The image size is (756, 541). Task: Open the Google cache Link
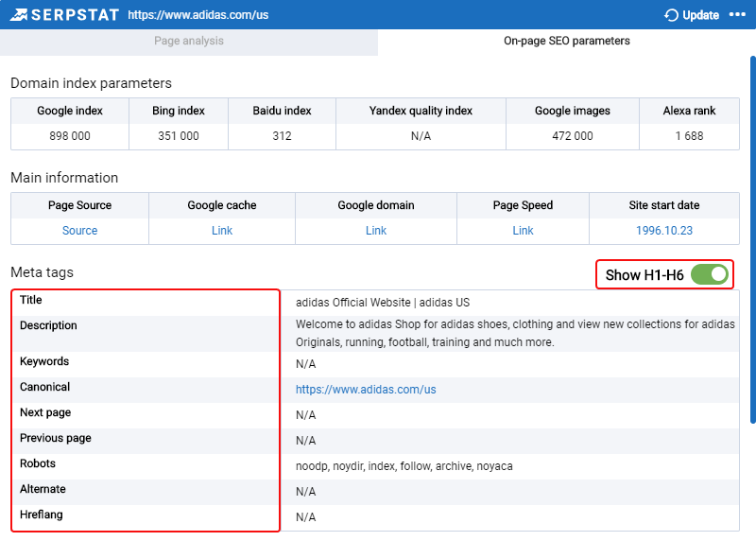[222, 231]
